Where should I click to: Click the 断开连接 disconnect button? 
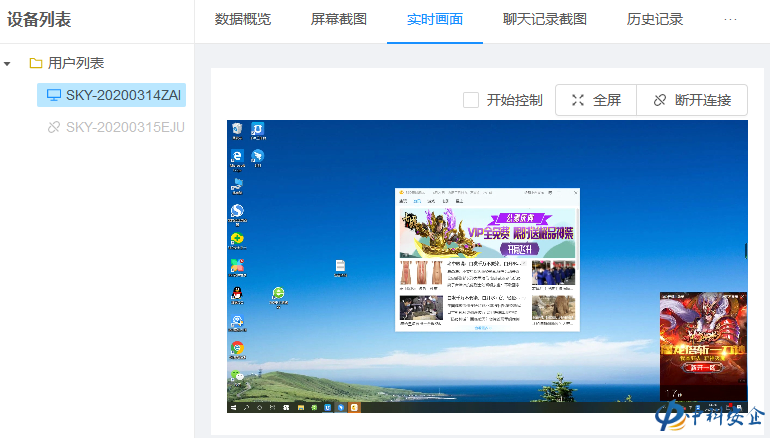692,100
